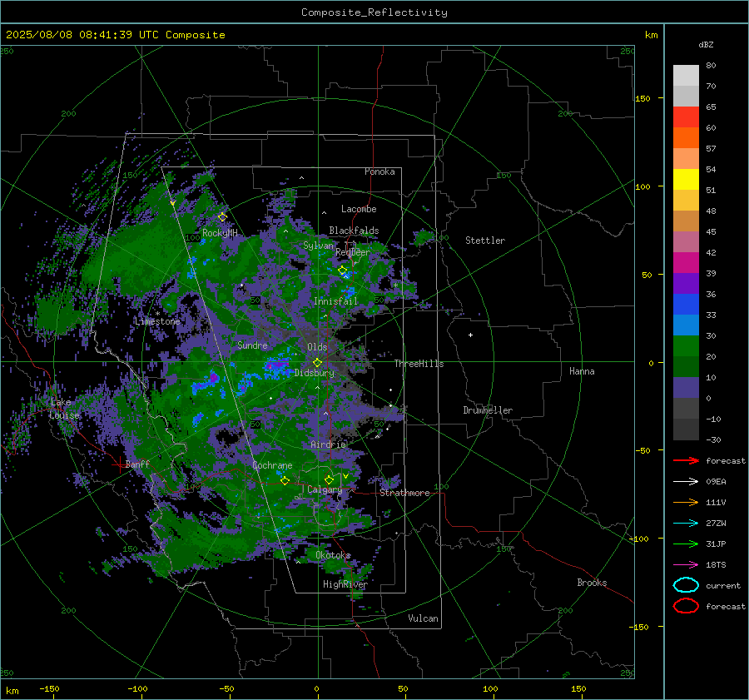Click the magenta 39-42 dBZ color swatch

click(x=686, y=262)
